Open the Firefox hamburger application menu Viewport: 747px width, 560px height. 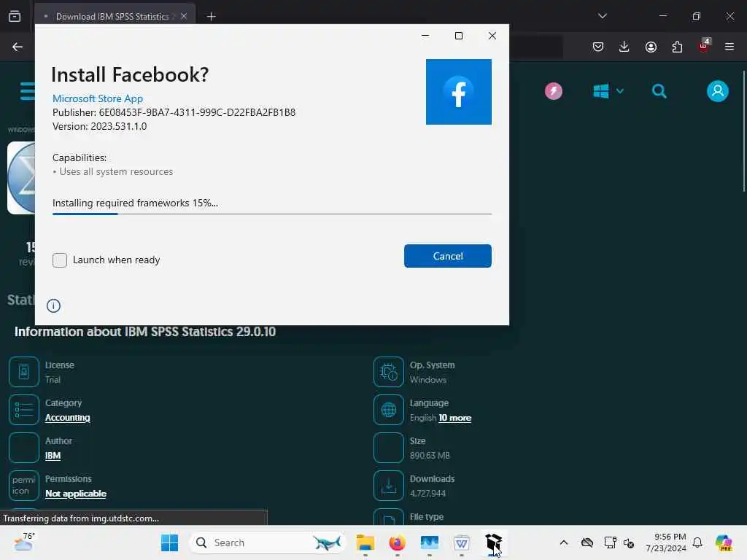tap(729, 47)
